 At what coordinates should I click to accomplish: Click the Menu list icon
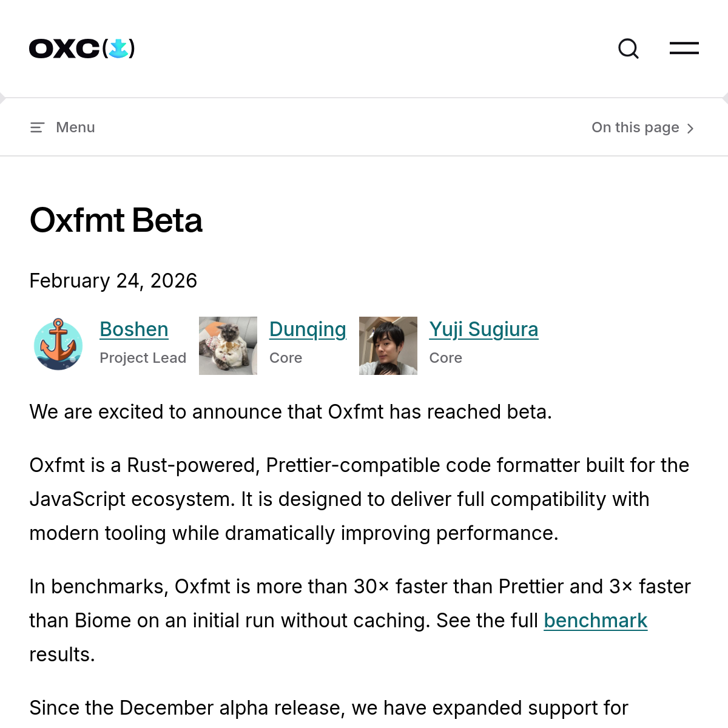[x=37, y=127]
